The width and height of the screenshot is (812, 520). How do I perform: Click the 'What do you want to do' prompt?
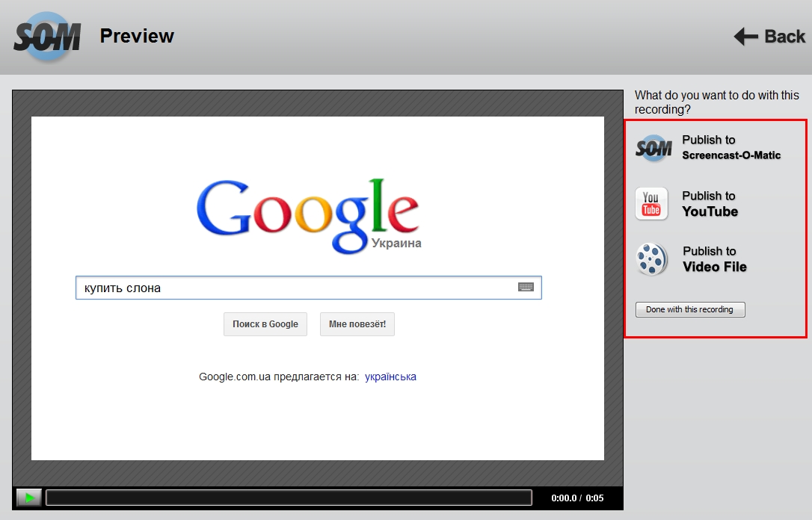coord(717,102)
